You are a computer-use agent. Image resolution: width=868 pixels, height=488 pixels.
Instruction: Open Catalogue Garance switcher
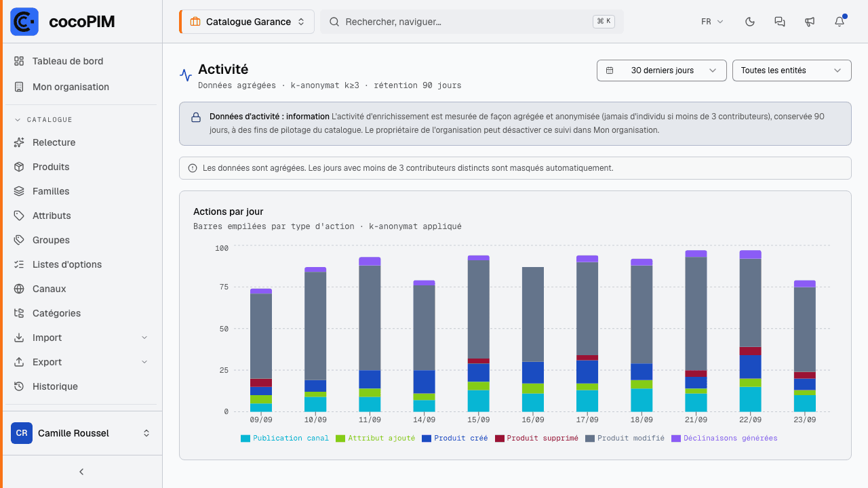pyautogui.click(x=247, y=22)
